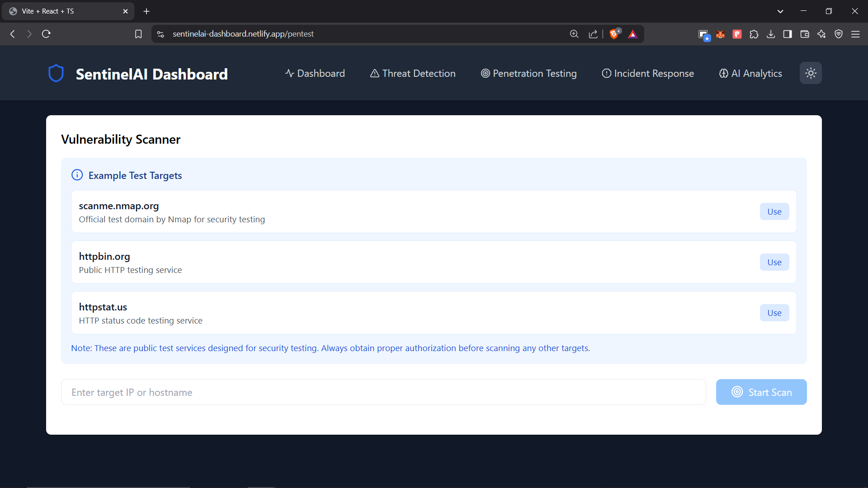The width and height of the screenshot is (868, 488).
Task: Open Leo AI assistant
Action: pyautogui.click(x=821, y=34)
